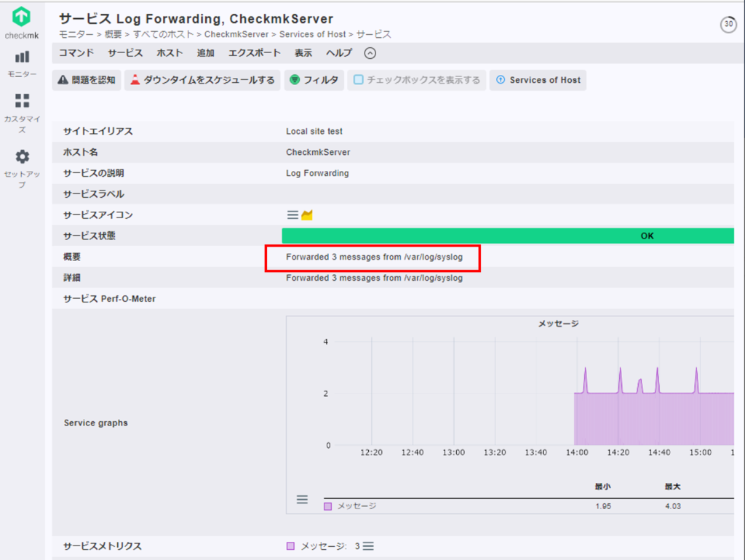
Task: Click the green OK service state bar
Action: coord(508,236)
